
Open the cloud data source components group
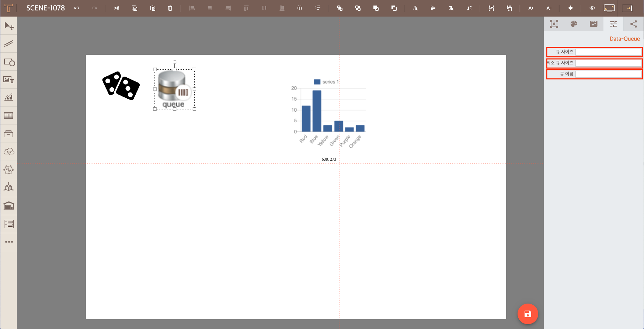[x=9, y=152]
